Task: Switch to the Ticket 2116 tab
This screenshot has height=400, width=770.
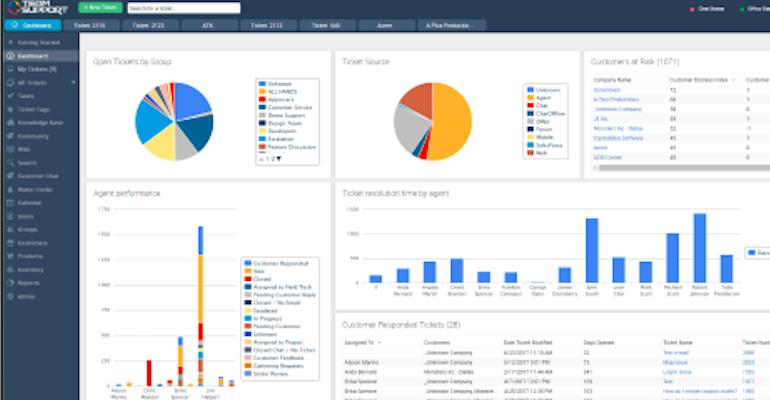Action: tap(90, 25)
